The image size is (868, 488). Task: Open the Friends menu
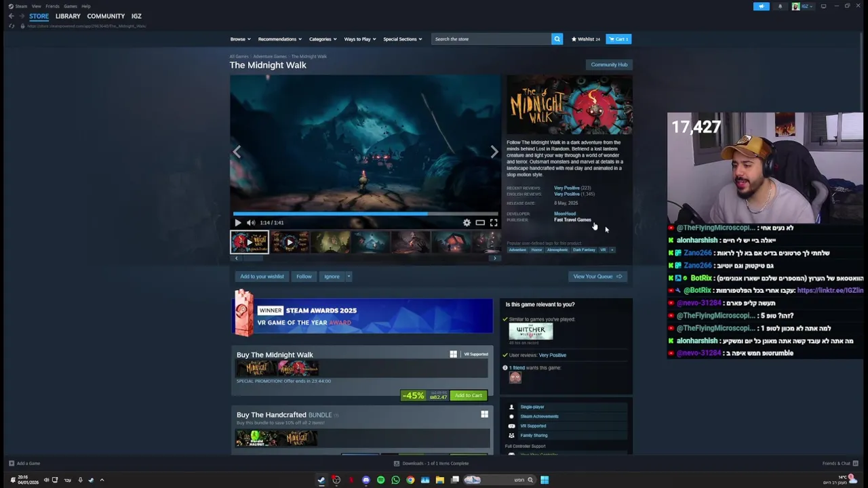pyautogui.click(x=52, y=6)
